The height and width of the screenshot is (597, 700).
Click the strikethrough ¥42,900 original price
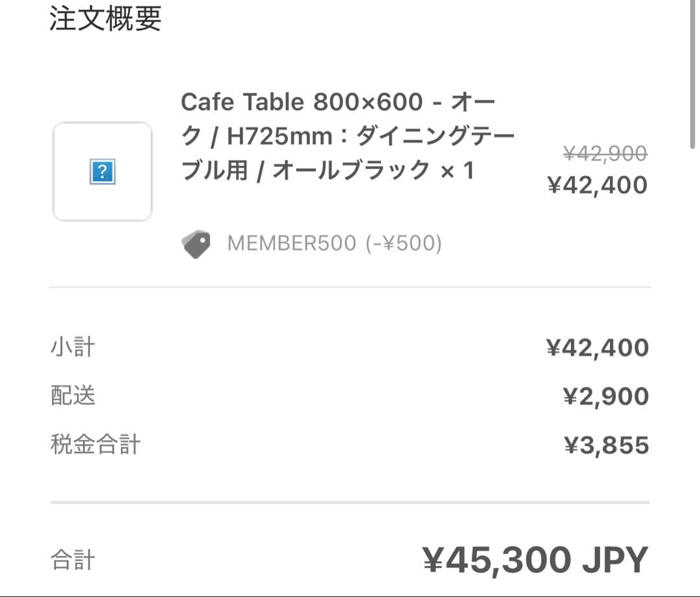click(x=605, y=154)
